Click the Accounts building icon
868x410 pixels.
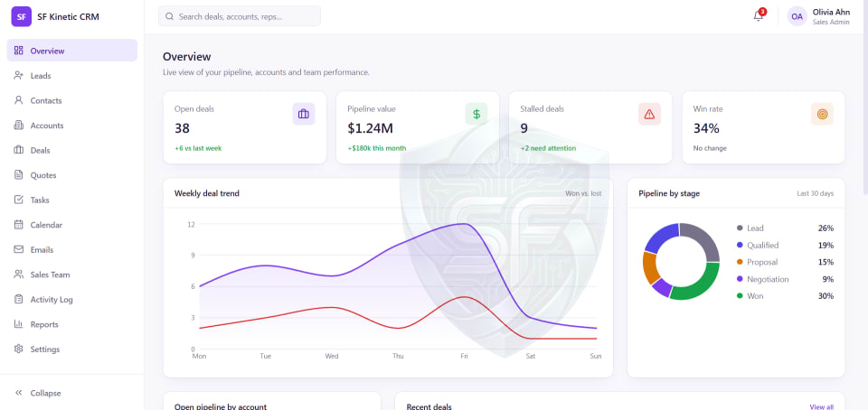coord(19,126)
